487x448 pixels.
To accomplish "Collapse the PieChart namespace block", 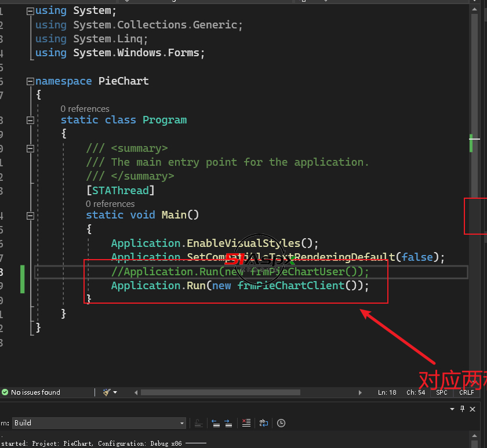I will (x=30, y=81).
